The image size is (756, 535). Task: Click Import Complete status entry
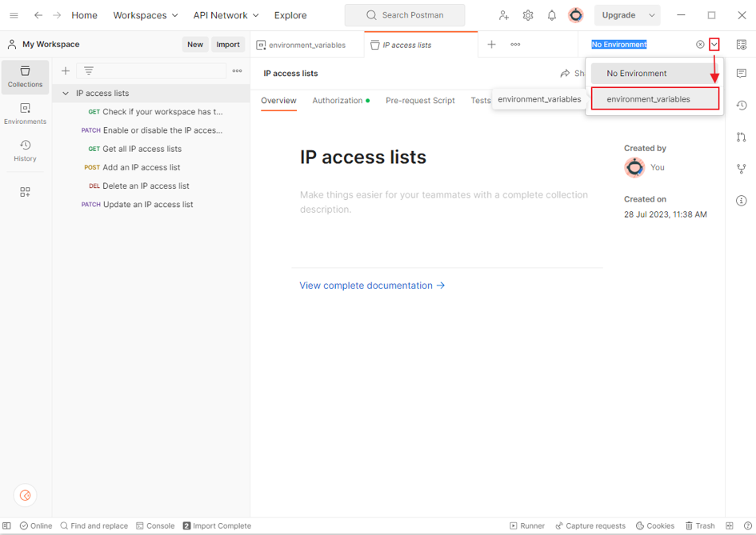217,526
